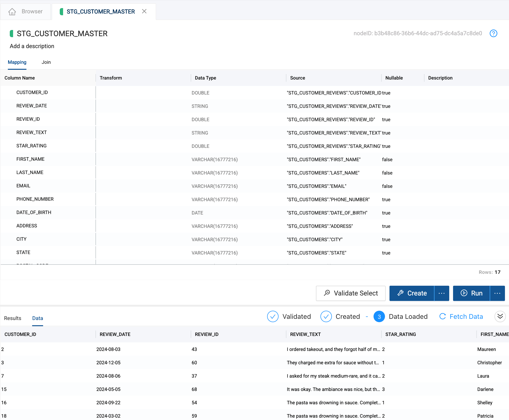509x420 pixels.
Task: Click the Validate Select button
Action: (x=350, y=293)
